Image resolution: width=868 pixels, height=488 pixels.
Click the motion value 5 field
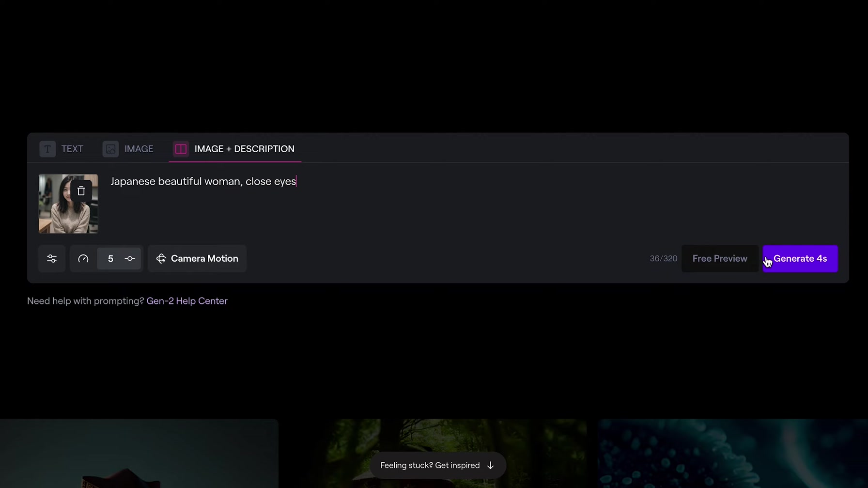[110, 259]
